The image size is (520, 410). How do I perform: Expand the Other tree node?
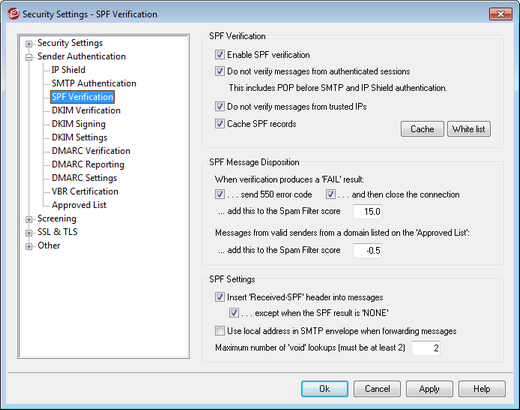pos(29,247)
